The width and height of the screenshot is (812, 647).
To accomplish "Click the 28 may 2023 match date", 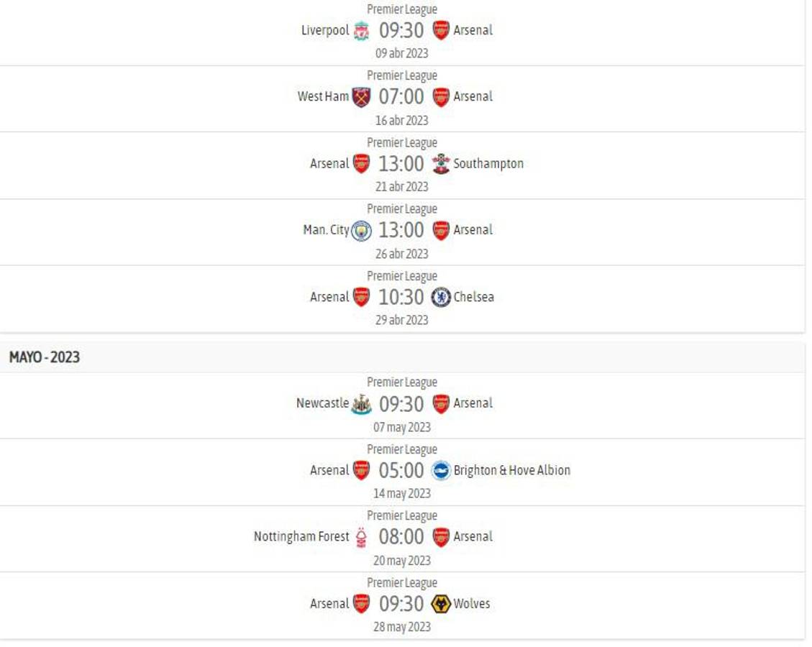I will tap(401, 627).
